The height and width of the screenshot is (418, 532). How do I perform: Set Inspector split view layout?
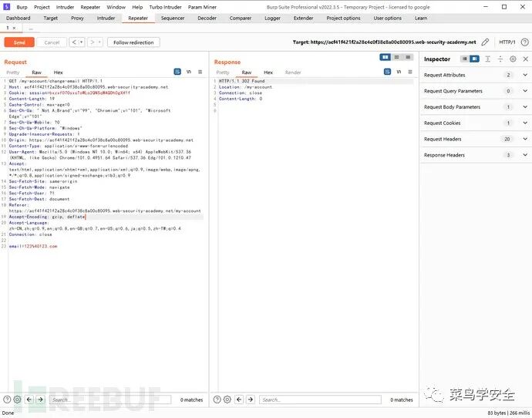[475, 59]
